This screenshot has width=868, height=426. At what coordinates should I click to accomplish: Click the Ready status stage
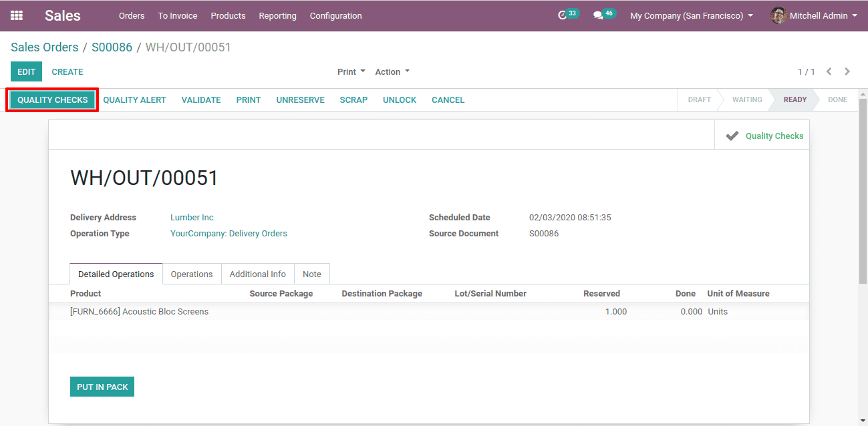coord(794,99)
